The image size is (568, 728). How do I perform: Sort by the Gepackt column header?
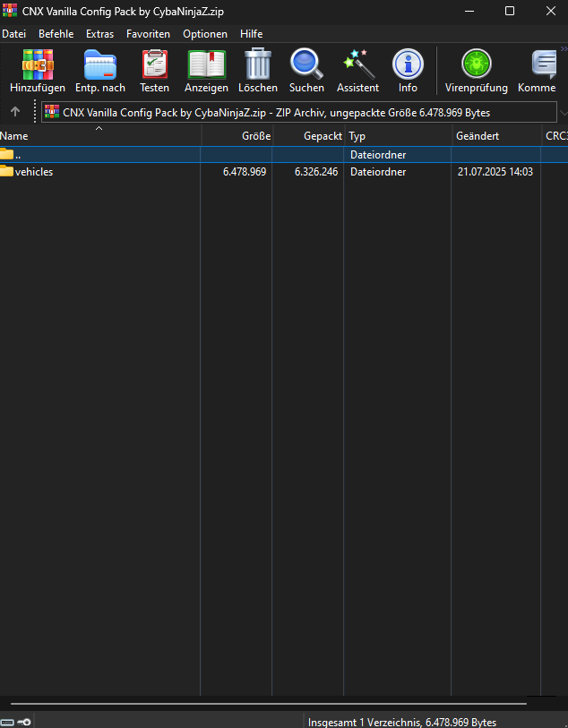309,136
